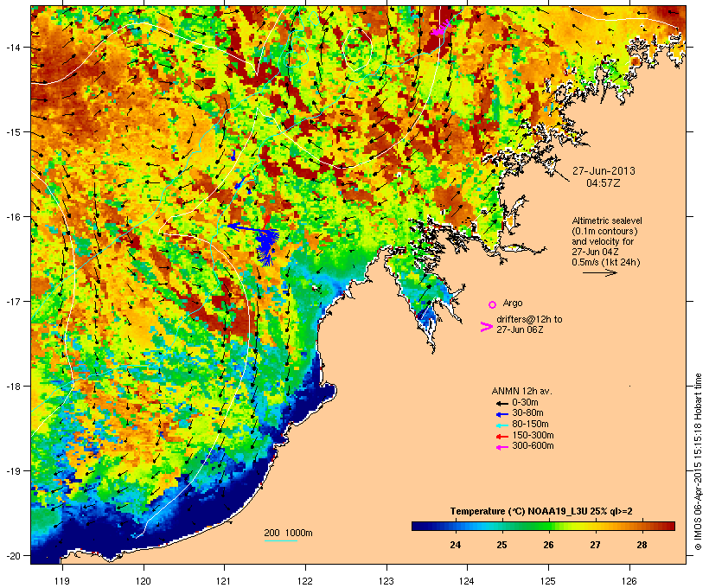The width and height of the screenshot is (709, 588).
Task: Click the (0.1m contours) text
Action: (x=604, y=231)
